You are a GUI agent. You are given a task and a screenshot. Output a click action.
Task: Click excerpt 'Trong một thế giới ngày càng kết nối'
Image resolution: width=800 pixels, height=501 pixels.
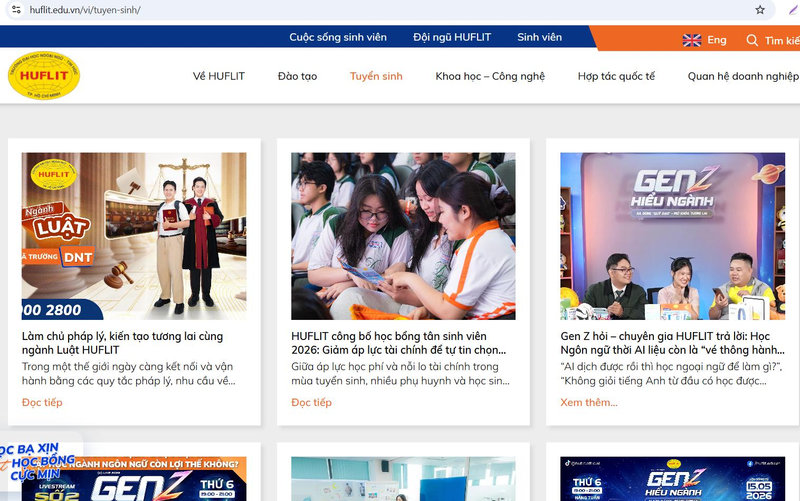pyautogui.click(x=129, y=373)
